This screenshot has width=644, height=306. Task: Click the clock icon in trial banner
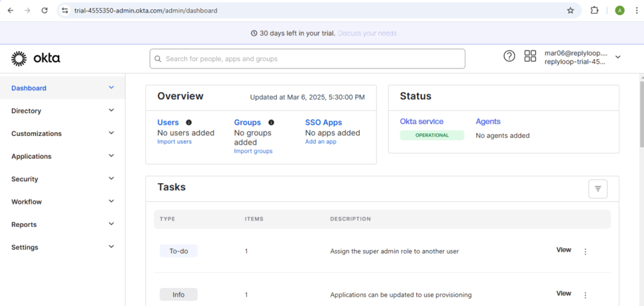[x=254, y=33]
